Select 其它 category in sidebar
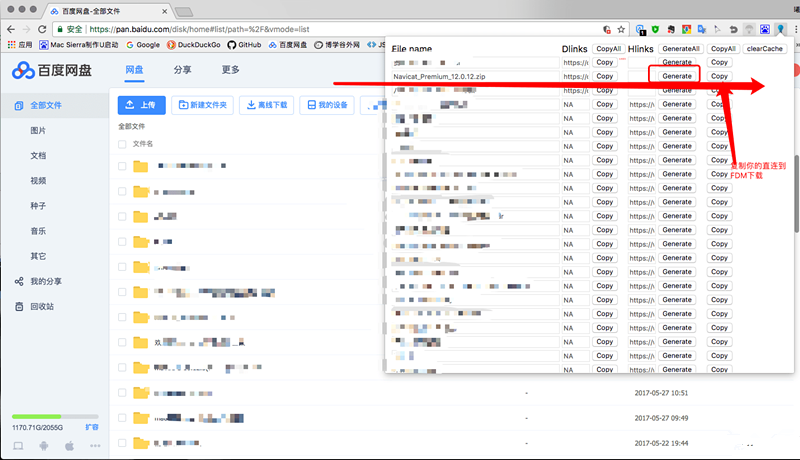This screenshot has width=800, height=460. 38,256
